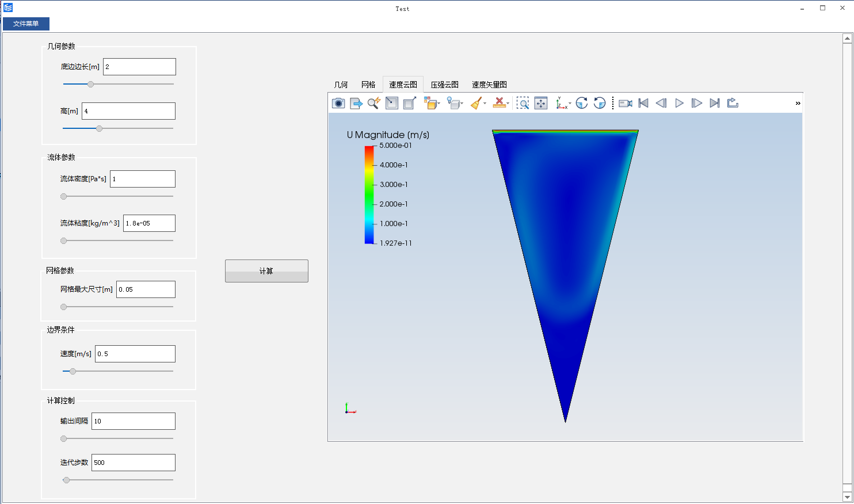
Task: Click the rotate counterclockwise icon
Action: click(x=600, y=103)
